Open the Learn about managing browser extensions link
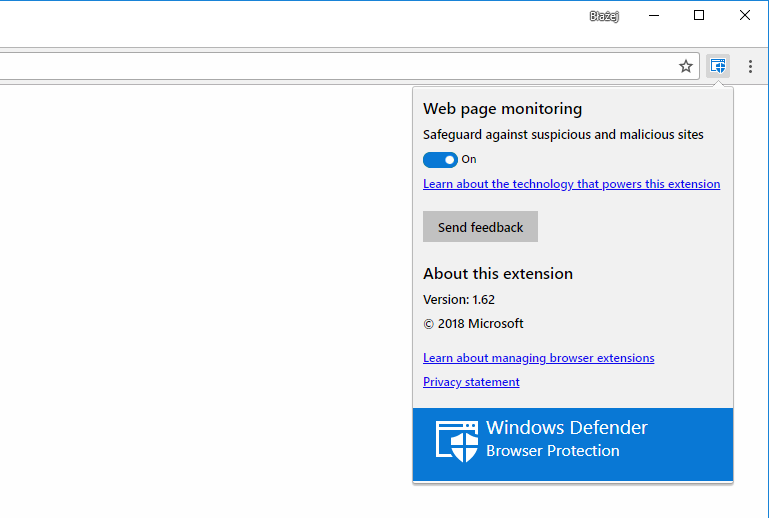769x518 pixels. [x=538, y=358]
